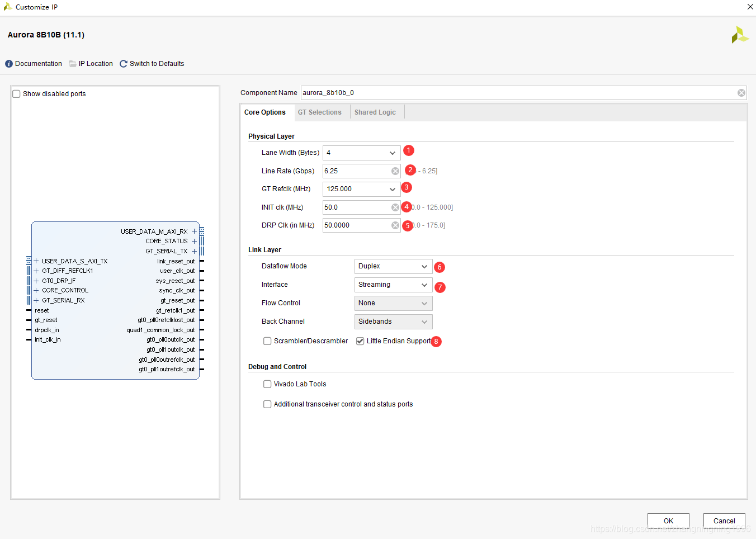This screenshot has width=756, height=539.
Task: Click the Switch to Defaults refresh icon
Action: [x=124, y=64]
